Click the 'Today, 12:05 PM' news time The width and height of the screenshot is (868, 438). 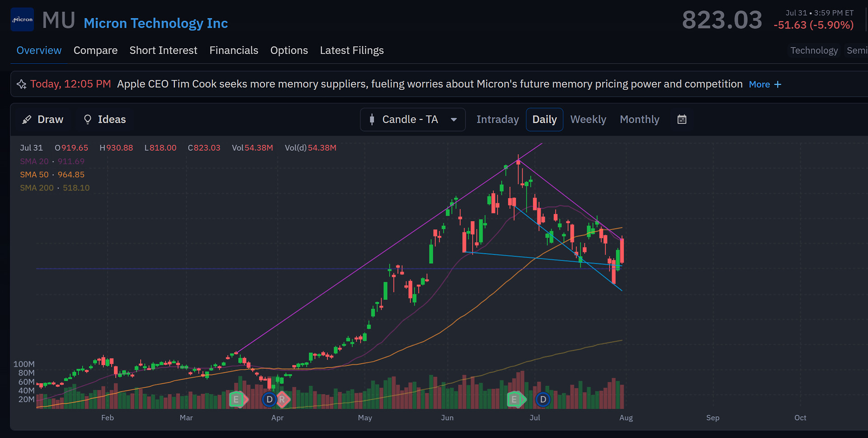[71, 84]
